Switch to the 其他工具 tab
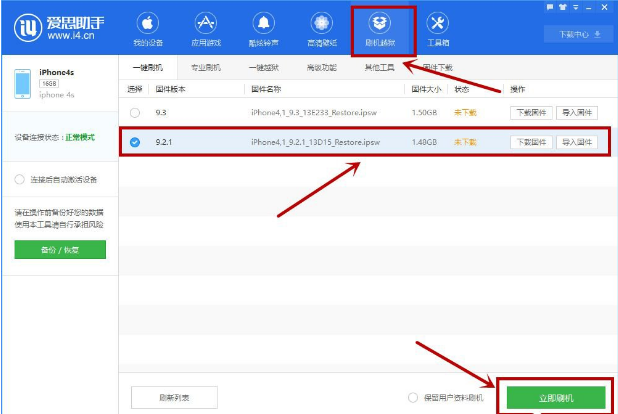 coord(380,67)
